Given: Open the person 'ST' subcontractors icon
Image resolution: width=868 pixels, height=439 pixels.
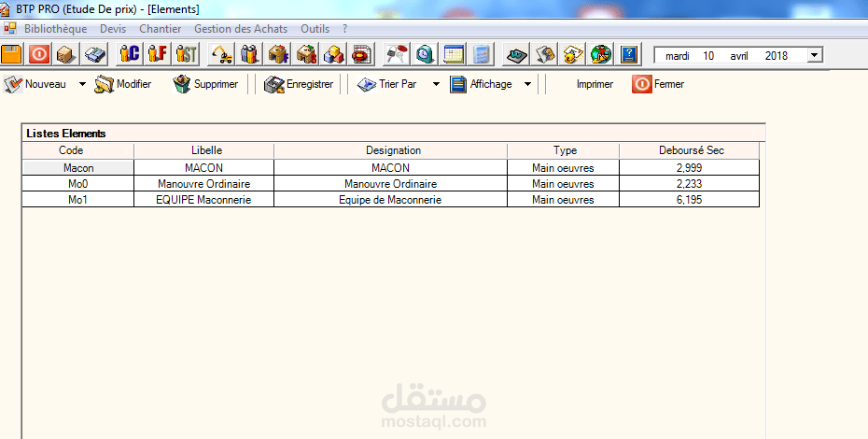Looking at the screenshot, I should point(187,54).
